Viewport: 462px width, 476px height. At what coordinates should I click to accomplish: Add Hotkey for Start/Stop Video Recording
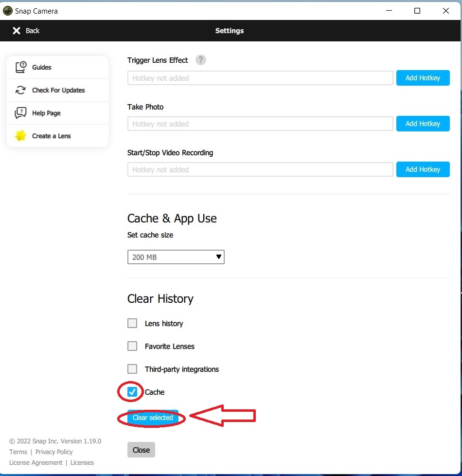click(423, 169)
